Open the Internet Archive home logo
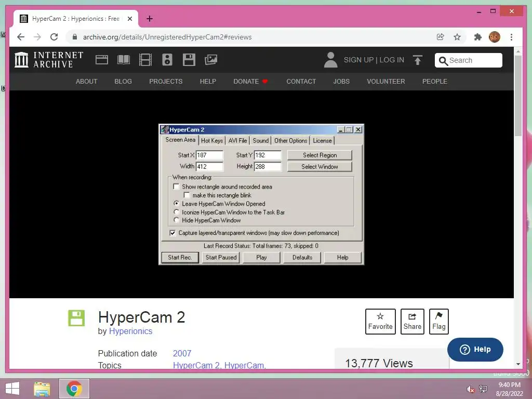This screenshot has height=399, width=532. (49, 60)
